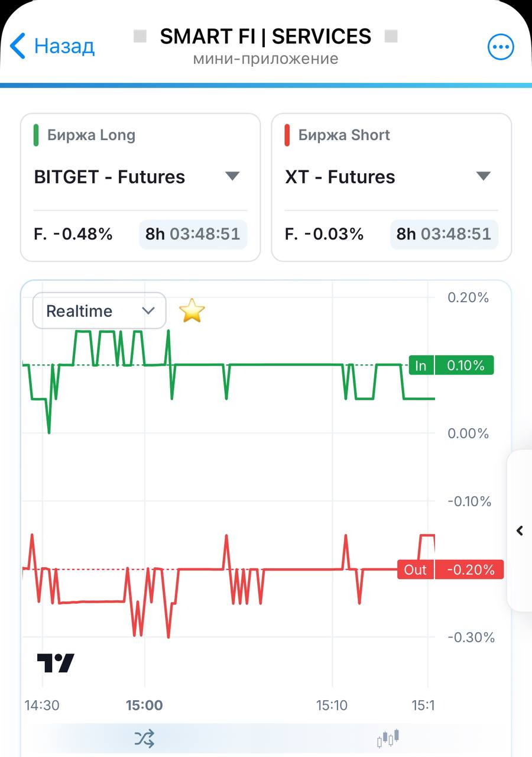Toggle the yellow star favorite icon
The image size is (532, 757).
point(192,310)
